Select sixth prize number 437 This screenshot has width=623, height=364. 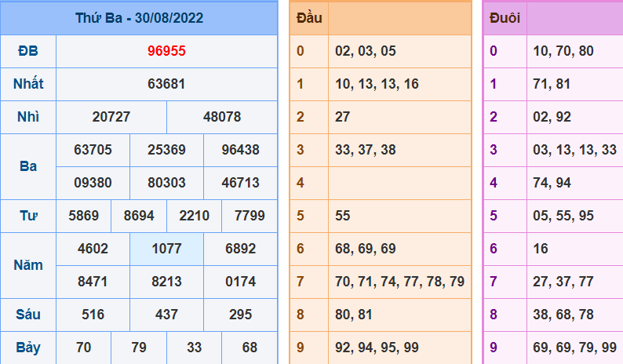click(x=166, y=315)
